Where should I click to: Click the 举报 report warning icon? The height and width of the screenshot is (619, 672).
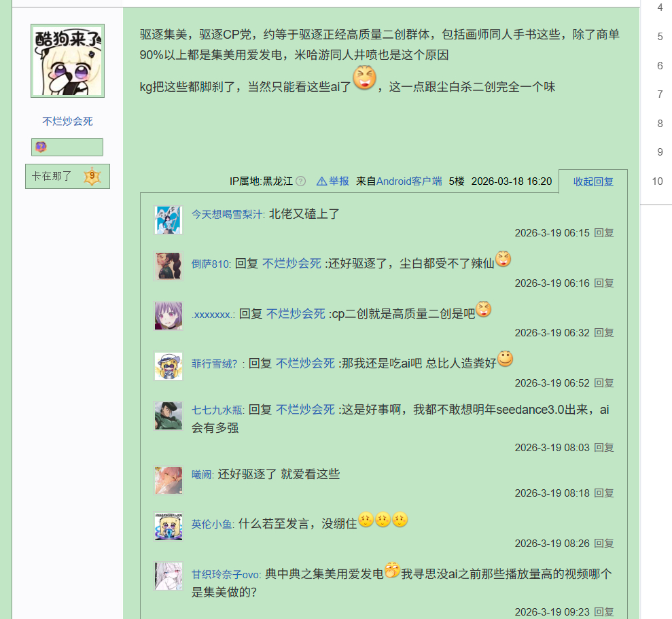(x=321, y=181)
